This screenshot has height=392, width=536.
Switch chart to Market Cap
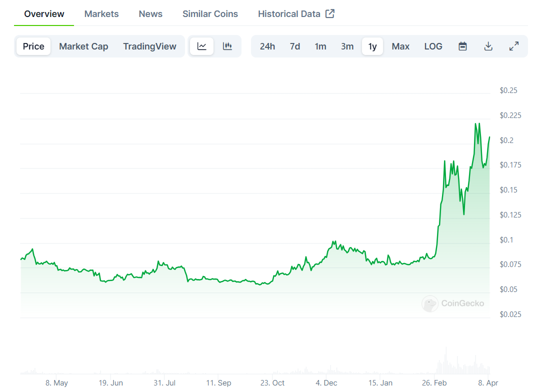(x=83, y=46)
